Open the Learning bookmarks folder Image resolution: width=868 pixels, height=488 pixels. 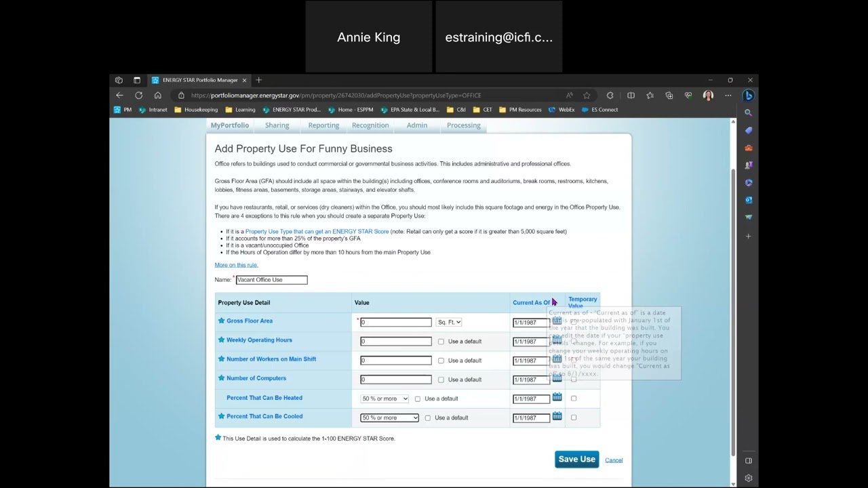click(x=240, y=110)
